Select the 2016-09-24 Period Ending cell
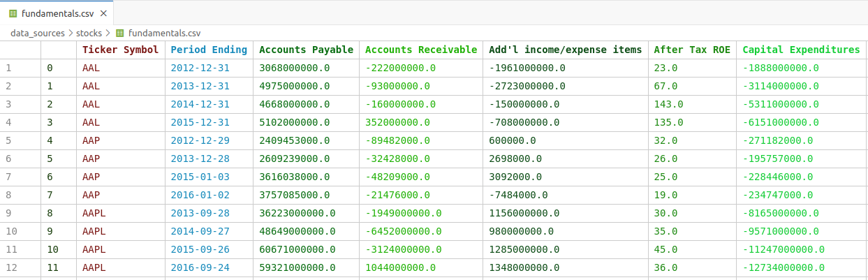Screen dimensions: 868x280 pyautogui.click(x=200, y=267)
